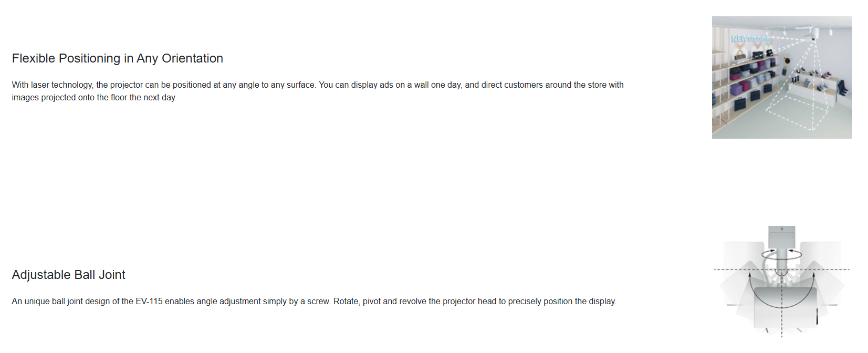
Task: Click the text line beginning "images projected onto"
Action: [94, 98]
